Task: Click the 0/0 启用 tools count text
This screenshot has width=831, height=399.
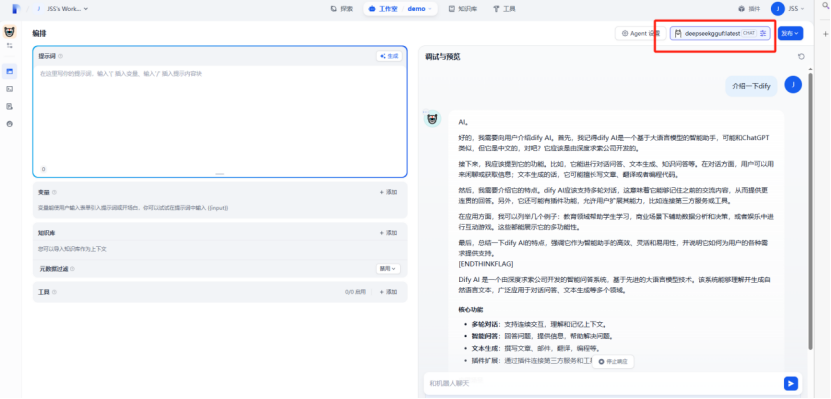Action: [x=356, y=292]
